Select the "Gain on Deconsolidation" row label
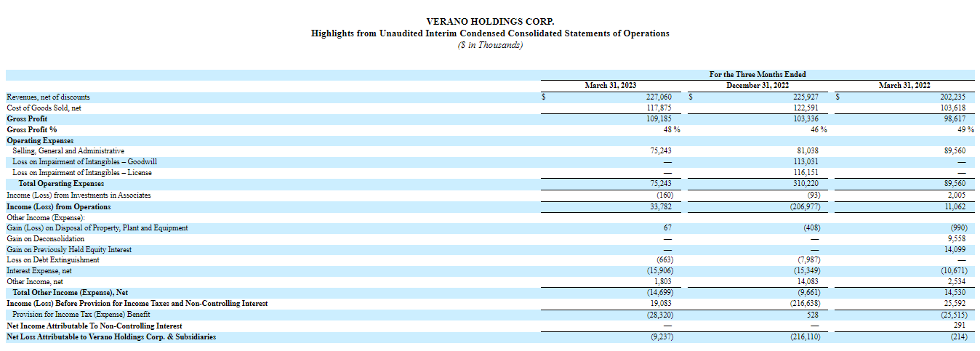The height and width of the screenshot is (351, 980). [45, 238]
